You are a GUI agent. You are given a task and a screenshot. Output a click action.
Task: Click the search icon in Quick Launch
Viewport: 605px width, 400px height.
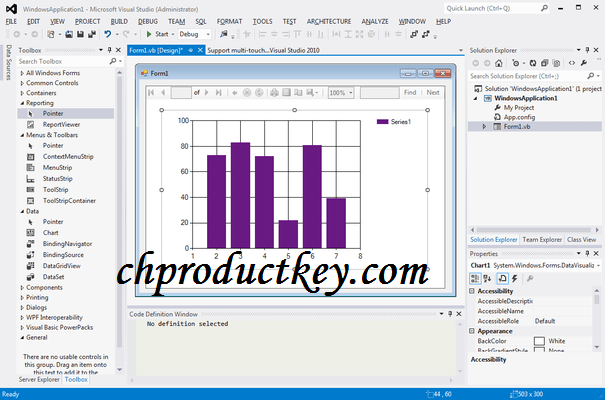click(544, 8)
